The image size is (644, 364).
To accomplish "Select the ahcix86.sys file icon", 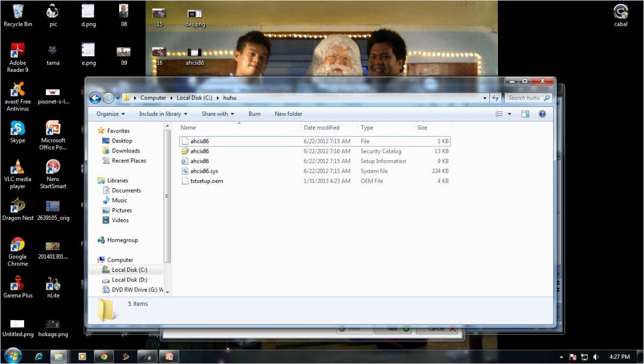I will (x=185, y=171).
